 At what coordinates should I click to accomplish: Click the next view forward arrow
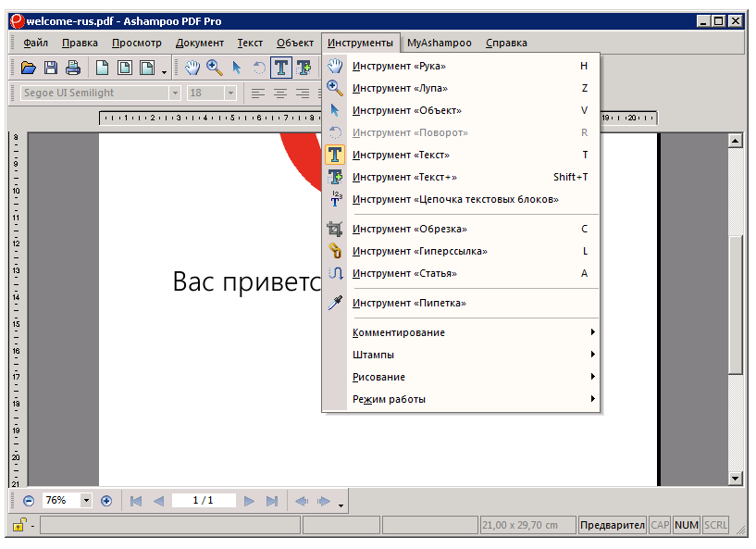tap(324, 501)
